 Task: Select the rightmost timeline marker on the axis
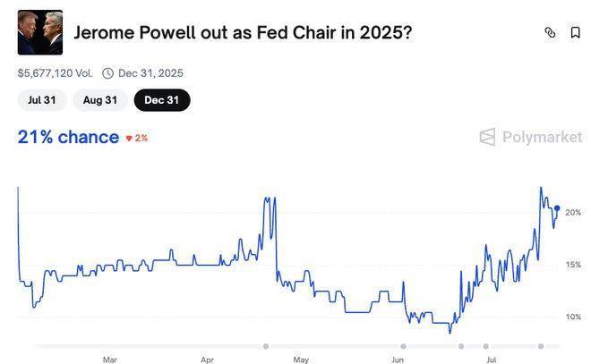pyautogui.click(x=540, y=346)
